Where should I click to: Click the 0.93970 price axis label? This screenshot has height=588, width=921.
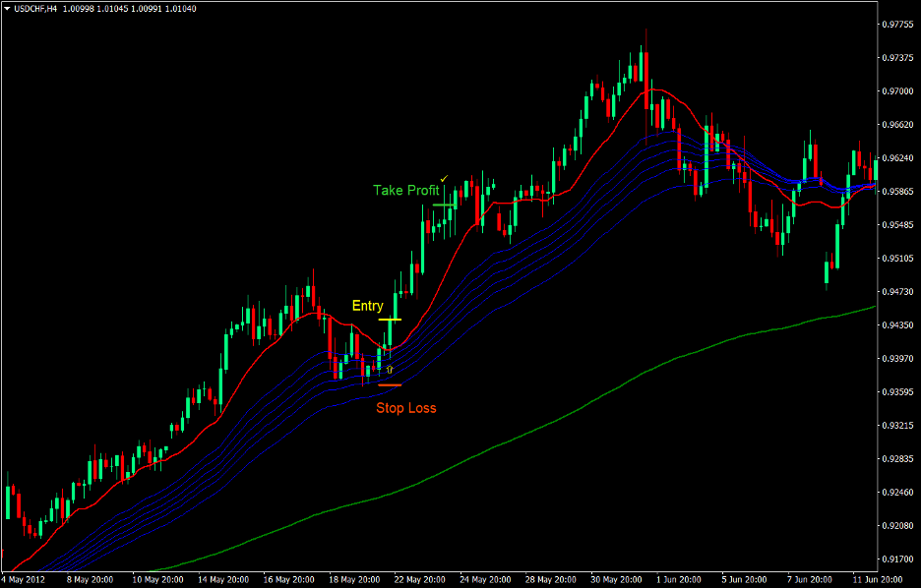pyautogui.click(x=898, y=359)
